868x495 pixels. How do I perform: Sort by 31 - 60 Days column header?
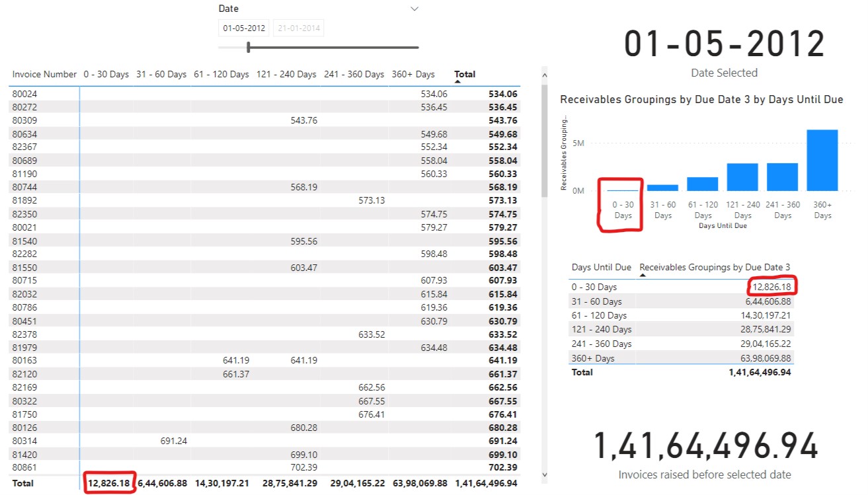(x=161, y=74)
